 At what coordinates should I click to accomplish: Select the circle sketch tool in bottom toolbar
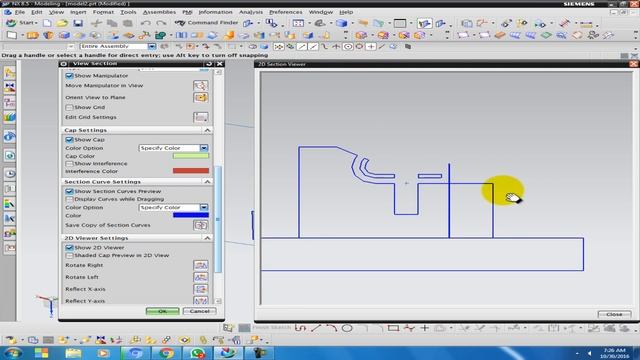point(347,328)
